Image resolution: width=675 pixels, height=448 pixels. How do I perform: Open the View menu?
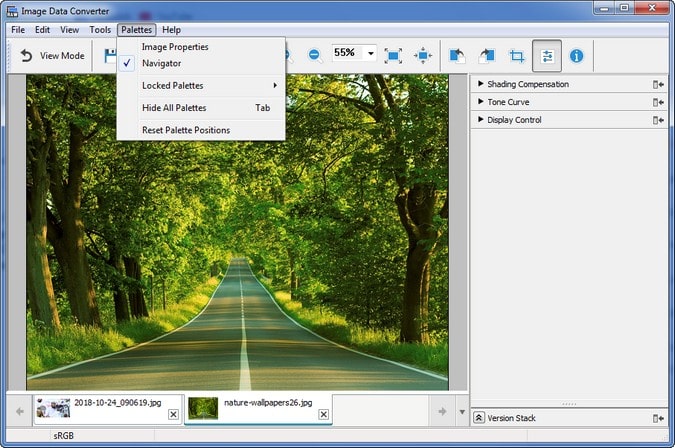point(69,30)
